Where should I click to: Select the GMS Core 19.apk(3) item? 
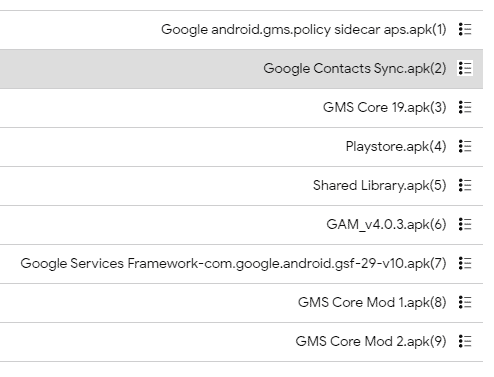pyautogui.click(x=385, y=108)
